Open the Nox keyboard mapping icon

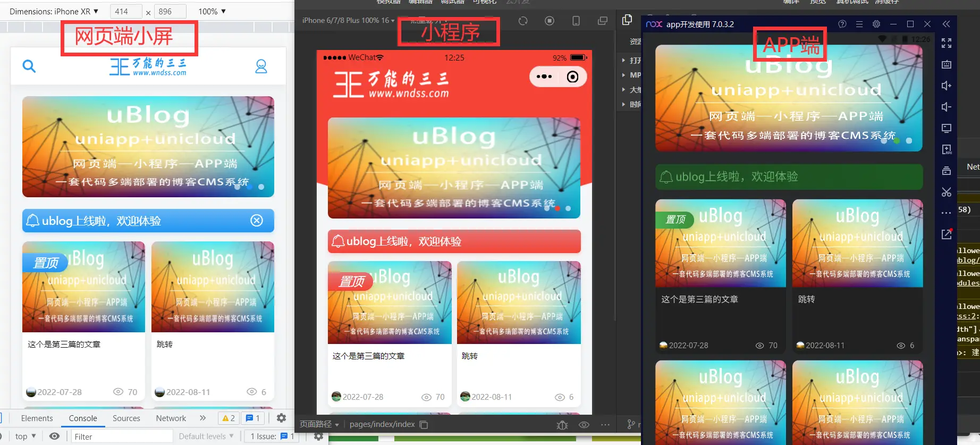click(x=947, y=64)
